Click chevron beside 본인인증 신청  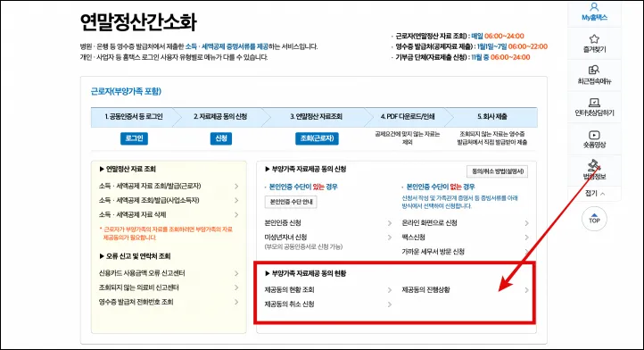(x=390, y=223)
